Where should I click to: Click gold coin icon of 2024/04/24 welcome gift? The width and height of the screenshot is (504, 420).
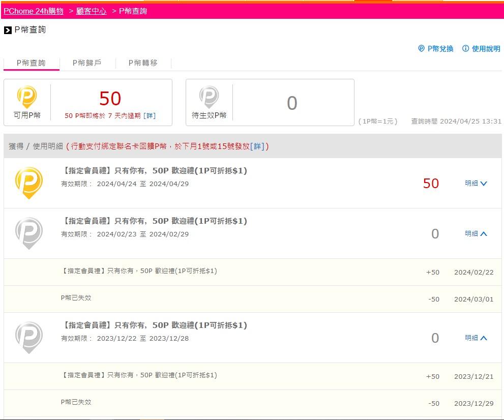(x=29, y=183)
